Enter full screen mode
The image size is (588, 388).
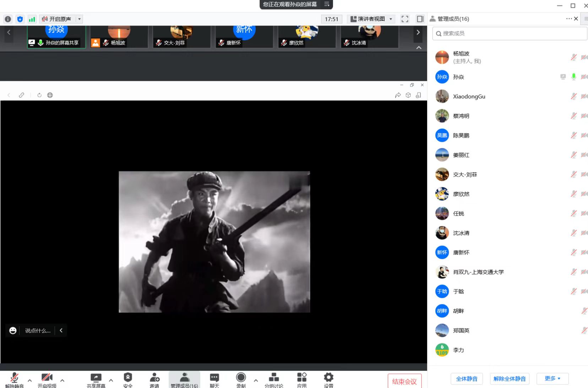(x=405, y=19)
